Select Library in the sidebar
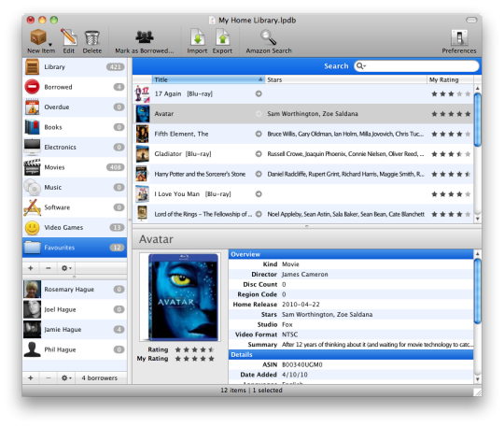504x427 pixels. coord(75,67)
